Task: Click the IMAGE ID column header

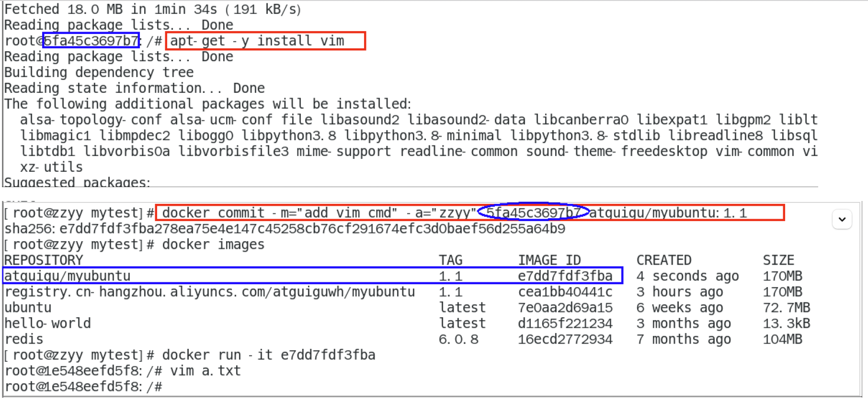Action: click(549, 260)
